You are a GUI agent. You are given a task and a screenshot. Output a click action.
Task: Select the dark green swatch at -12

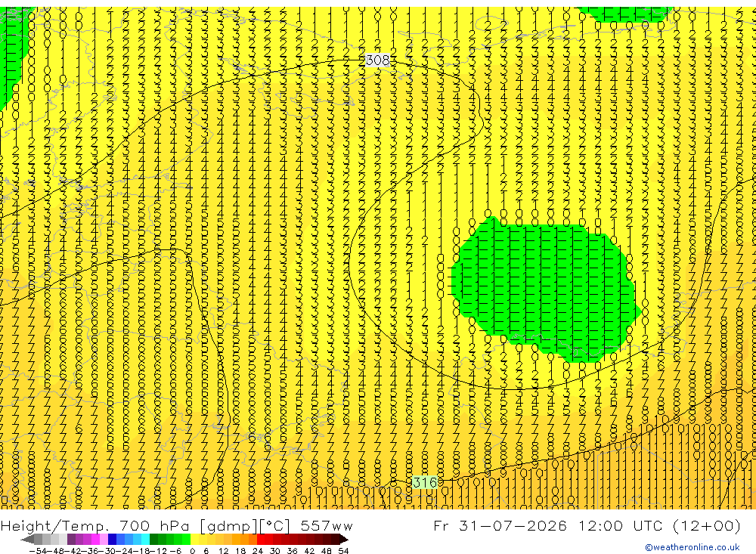(153, 540)
